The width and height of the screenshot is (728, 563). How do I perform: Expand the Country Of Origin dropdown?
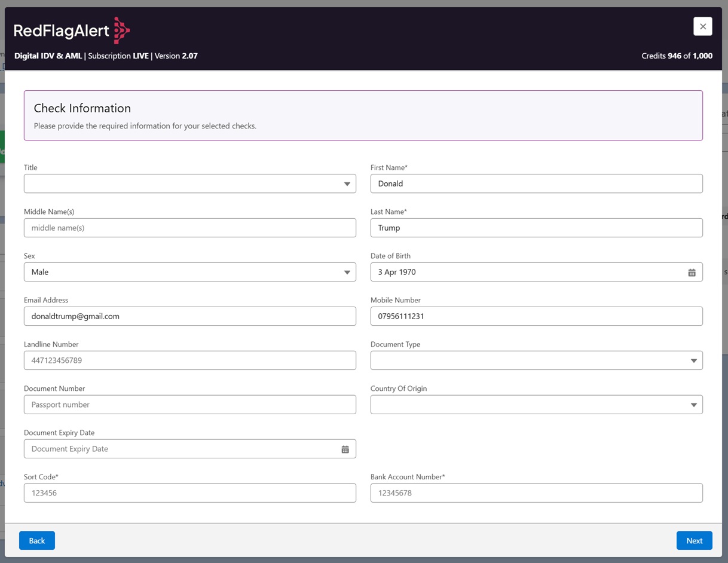point(537,405)
